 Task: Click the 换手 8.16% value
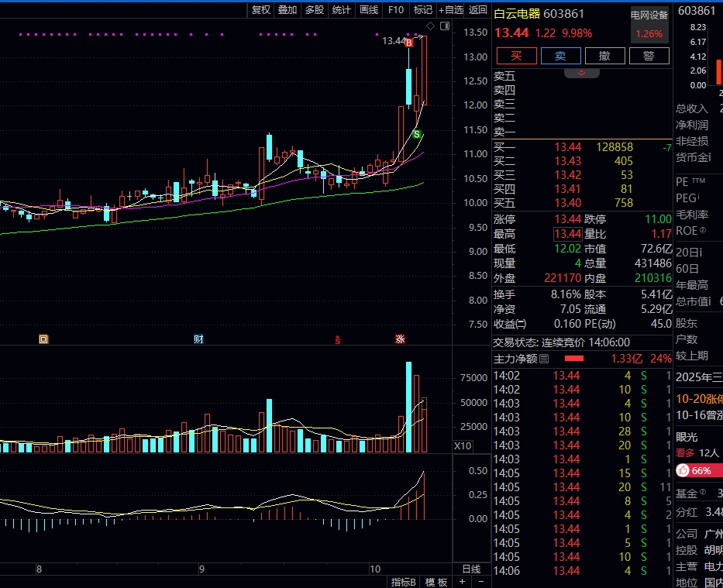(x=566, y=294)
